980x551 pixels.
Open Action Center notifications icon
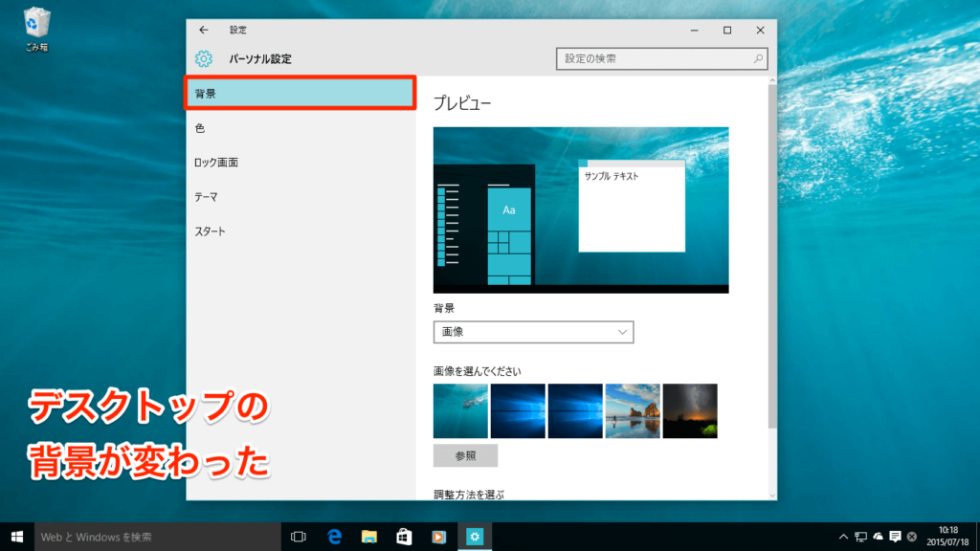click(895, 537)
